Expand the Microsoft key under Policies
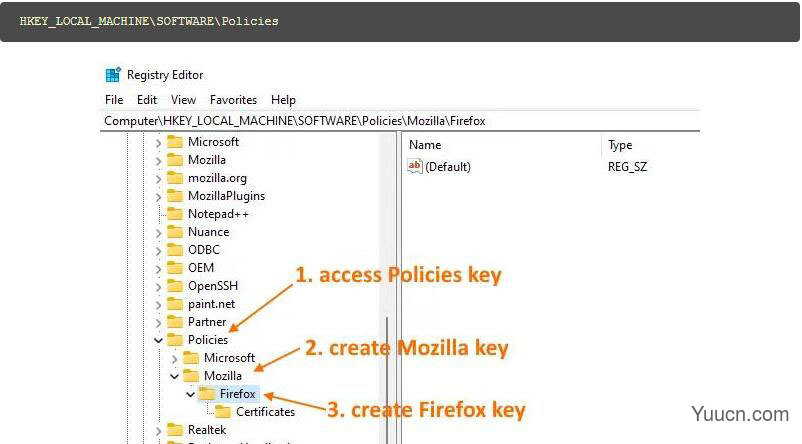The image size is (802, 444). [175, 358]
